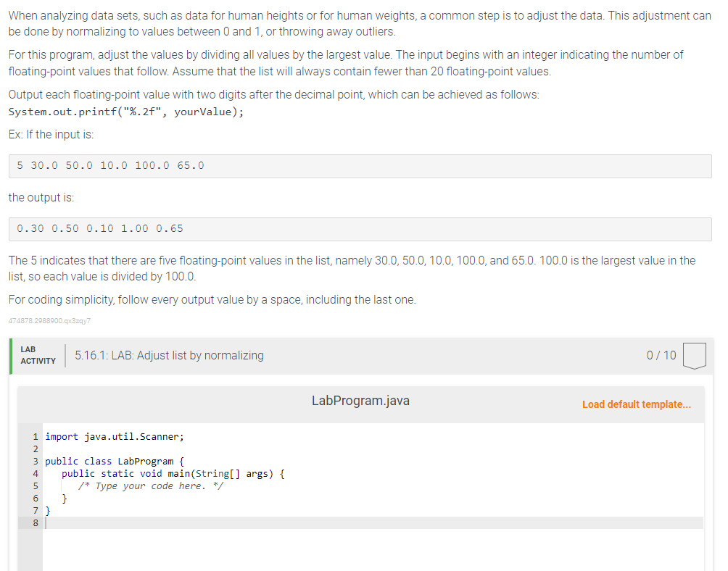
Task: Click the green accent bar on the lab header
Action: point(11,354)
